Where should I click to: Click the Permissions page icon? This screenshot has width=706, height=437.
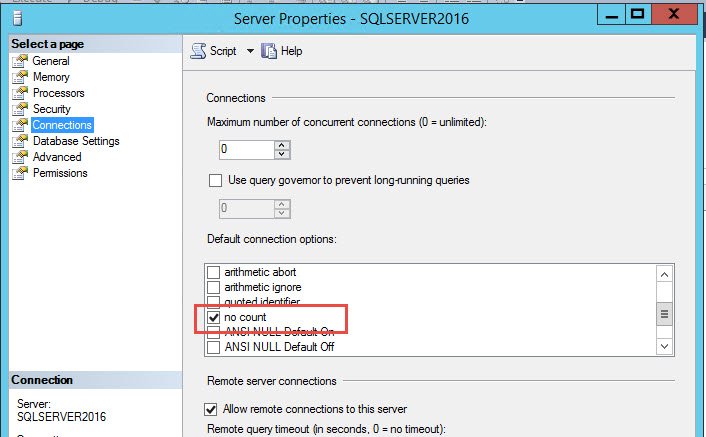tap(20, 173)
